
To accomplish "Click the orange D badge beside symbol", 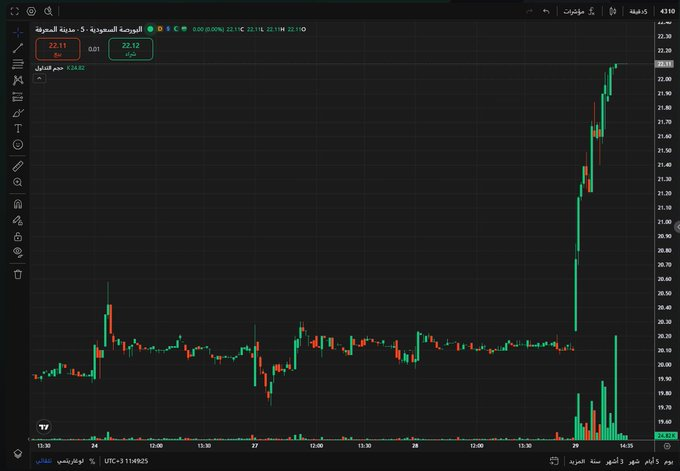I will click(x=160, y=29).
